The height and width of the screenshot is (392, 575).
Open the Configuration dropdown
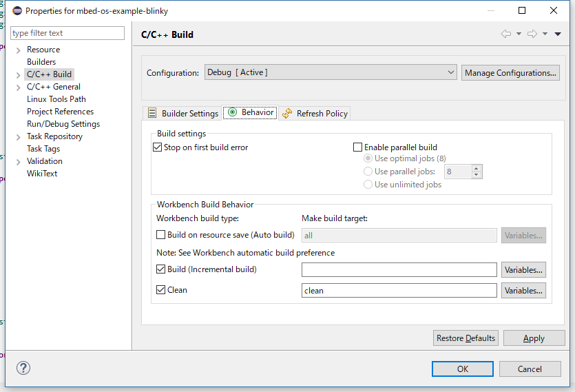click(x=331, y=72)
